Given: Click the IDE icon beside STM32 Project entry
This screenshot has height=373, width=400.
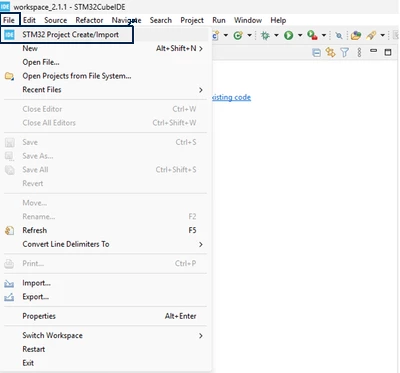Looking at the screenshot, I should [10, 35].
